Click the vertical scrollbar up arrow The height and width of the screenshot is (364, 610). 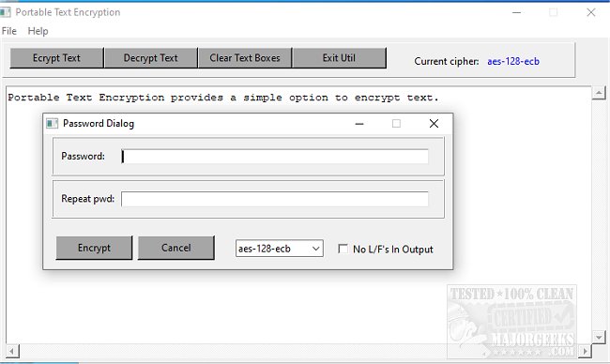point(599,93)
